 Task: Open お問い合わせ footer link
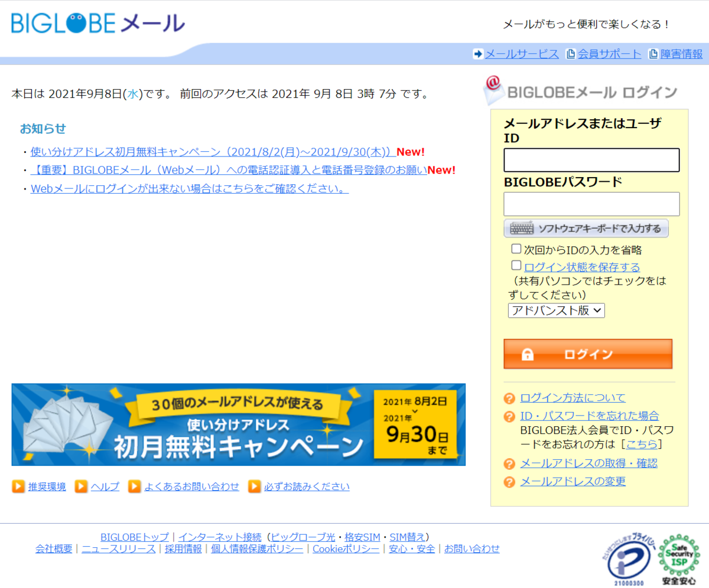[472, 549]
